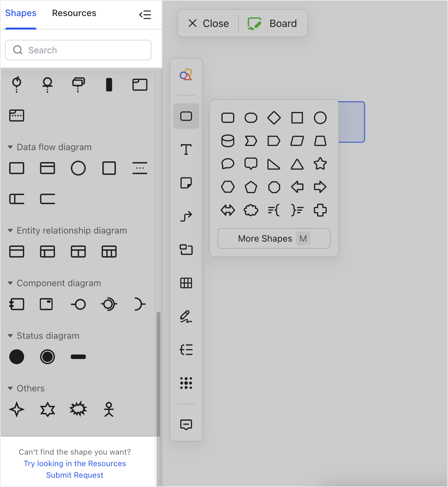Select the table tool in the toolbar
Screen dimensions: 448x487
pos(186,283)
